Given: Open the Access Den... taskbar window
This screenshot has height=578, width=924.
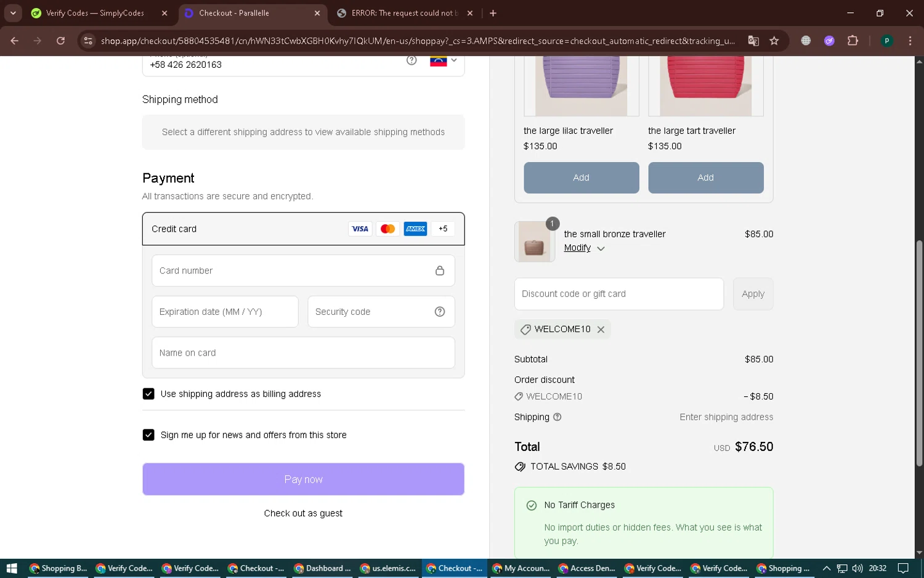Looking at the screenshot, I should point(587,568).
